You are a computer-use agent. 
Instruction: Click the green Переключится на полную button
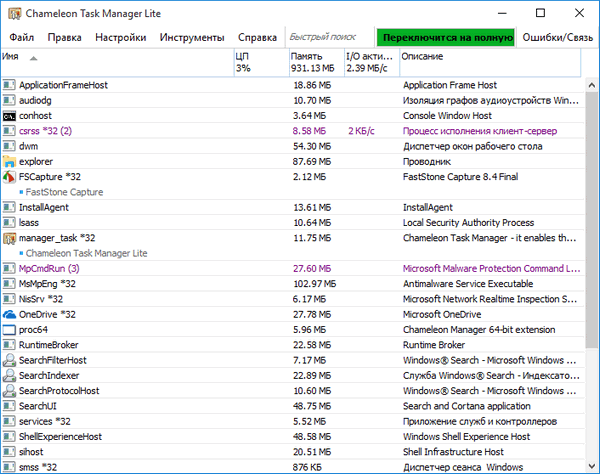click(446, 37)
